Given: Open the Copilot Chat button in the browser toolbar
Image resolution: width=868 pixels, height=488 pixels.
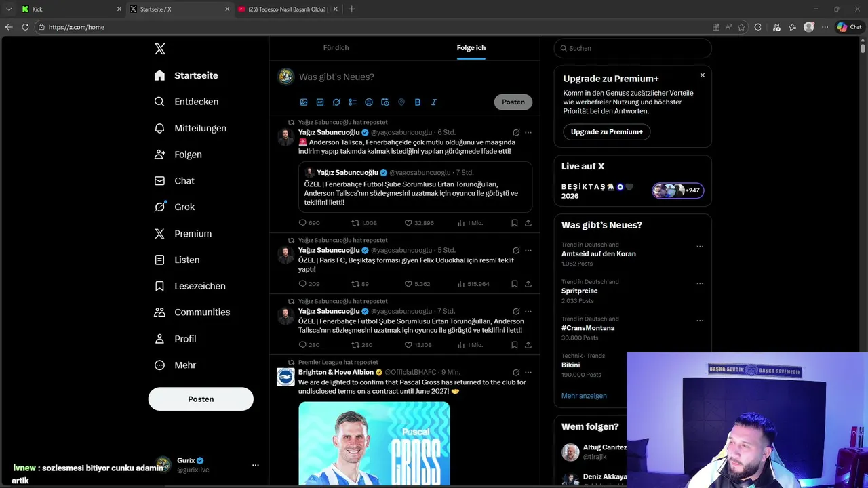Looking at the screenshot, I should [x=850, y=27].
